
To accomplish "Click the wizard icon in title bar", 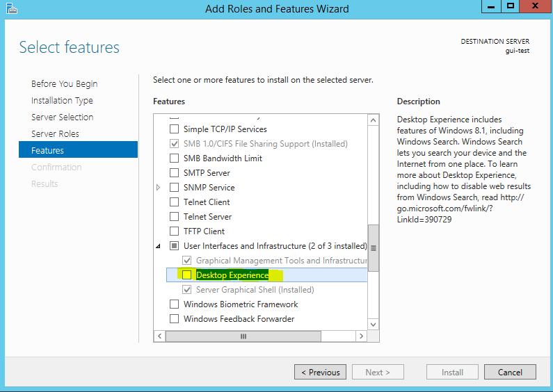I will pyautogui.click(x=10, y=8).
